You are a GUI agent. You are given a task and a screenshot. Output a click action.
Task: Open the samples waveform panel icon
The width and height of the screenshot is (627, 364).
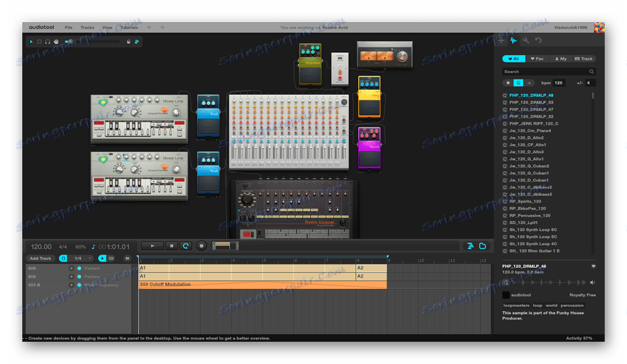513,40
